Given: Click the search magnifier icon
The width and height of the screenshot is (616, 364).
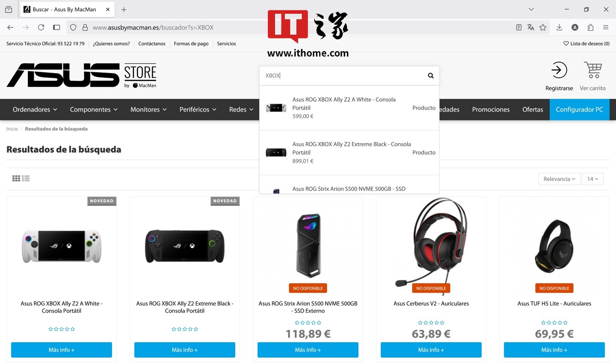Looking at the screenshot, I should (431, 76).
